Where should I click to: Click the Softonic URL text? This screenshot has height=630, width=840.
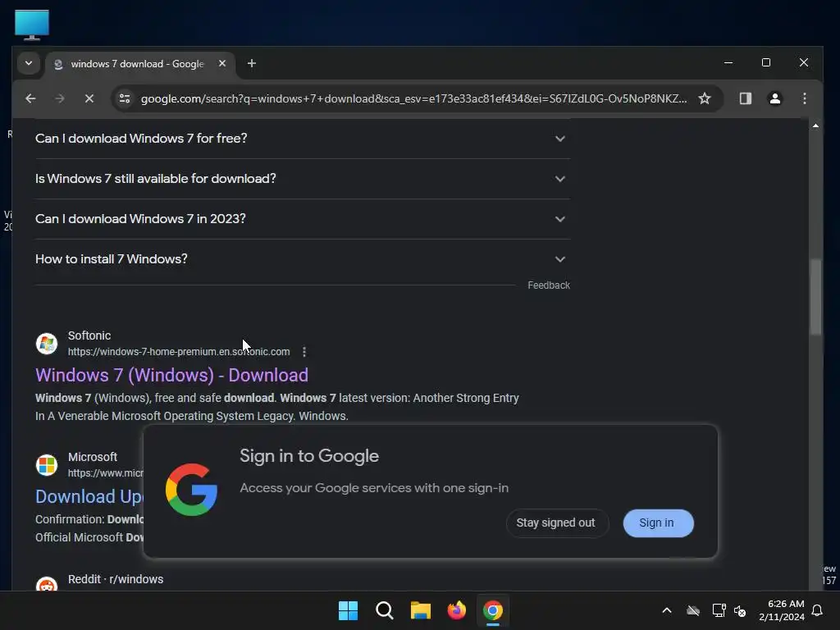click(179, 352)
